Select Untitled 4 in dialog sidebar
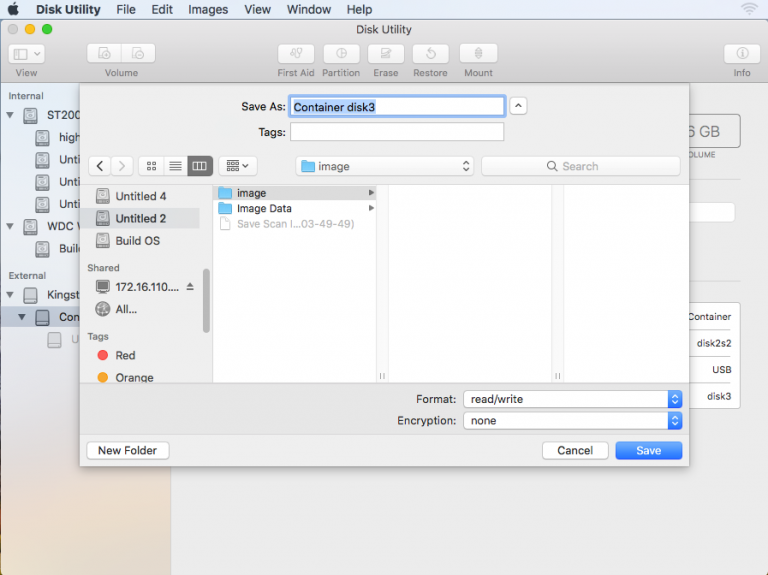 140,196
